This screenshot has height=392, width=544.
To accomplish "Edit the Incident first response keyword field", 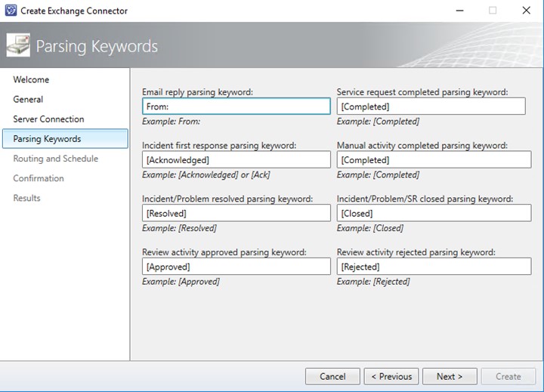I will [236, 159].
